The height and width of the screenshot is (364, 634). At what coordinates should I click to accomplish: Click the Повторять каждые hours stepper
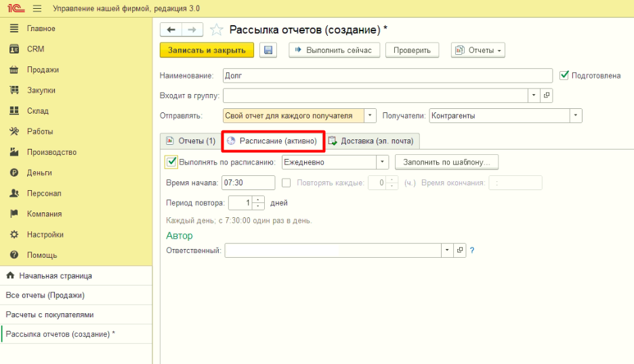(392, 183)
